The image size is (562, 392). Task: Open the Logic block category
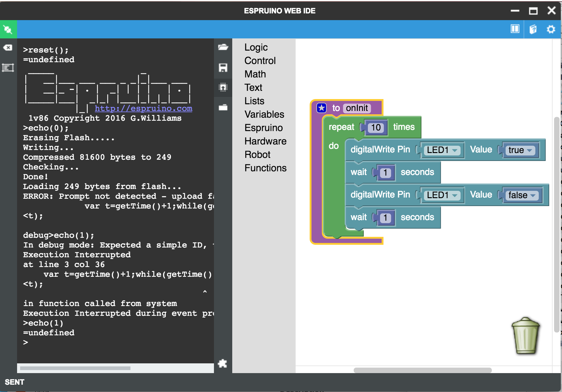coord(256,47)
